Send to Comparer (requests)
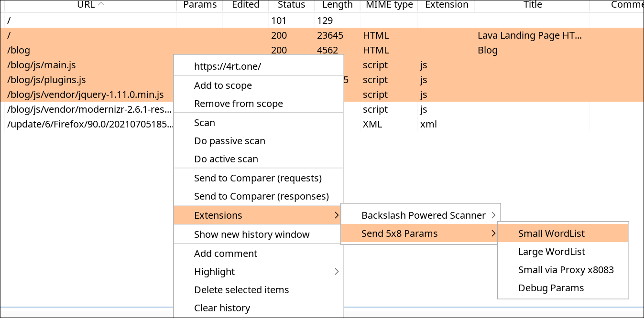This screenshot has width=644, height=318. click(259, 178)
